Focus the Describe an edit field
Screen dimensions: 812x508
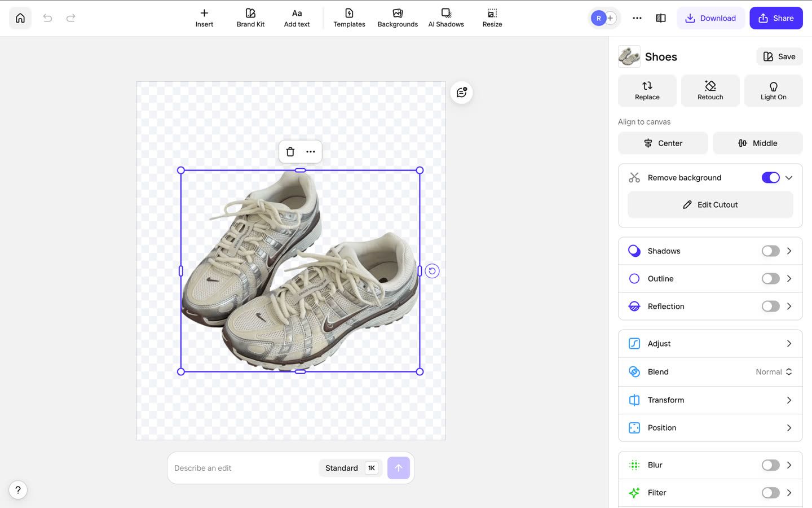(x=242, y=468)
